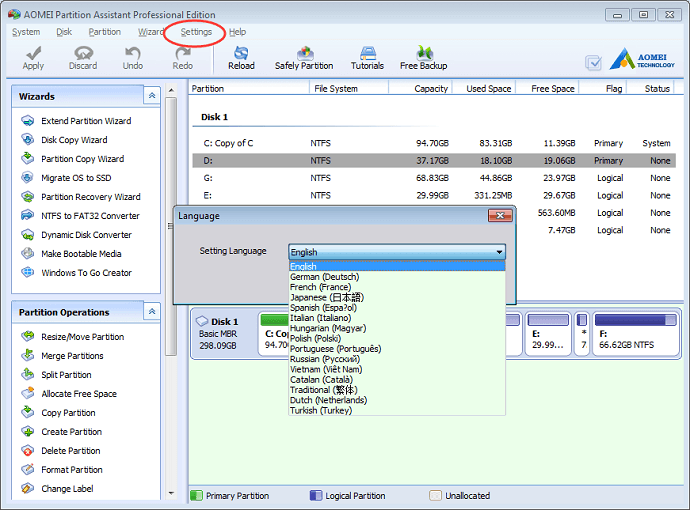Start the Extend Partition Wizard
This screenshot has width=690, height=510.
pos(86,121)
